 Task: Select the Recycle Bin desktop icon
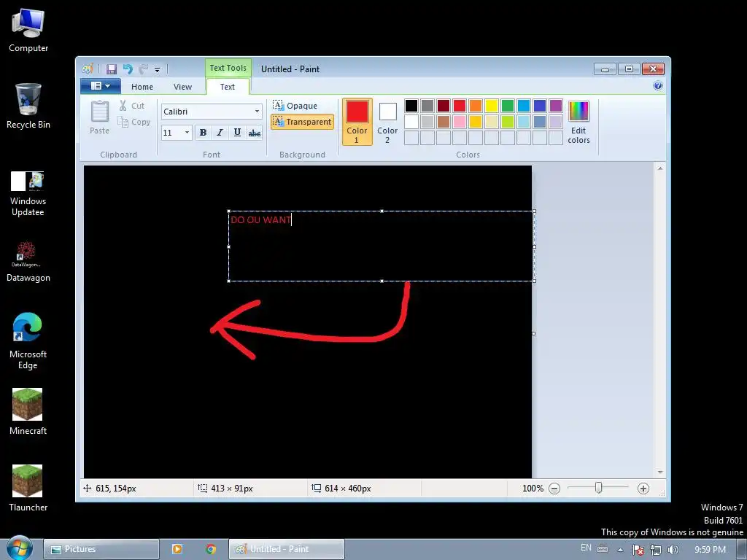pos(28,106)
